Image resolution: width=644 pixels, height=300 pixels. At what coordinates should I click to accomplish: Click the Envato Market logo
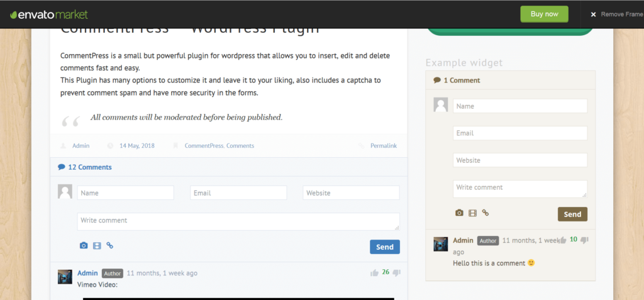point(49,14)
